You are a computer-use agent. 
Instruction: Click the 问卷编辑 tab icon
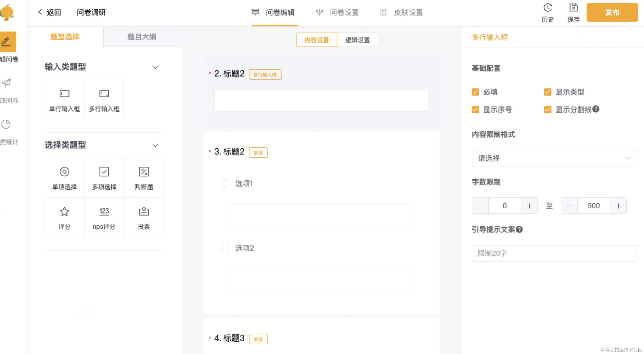click(x=255, y=12)
